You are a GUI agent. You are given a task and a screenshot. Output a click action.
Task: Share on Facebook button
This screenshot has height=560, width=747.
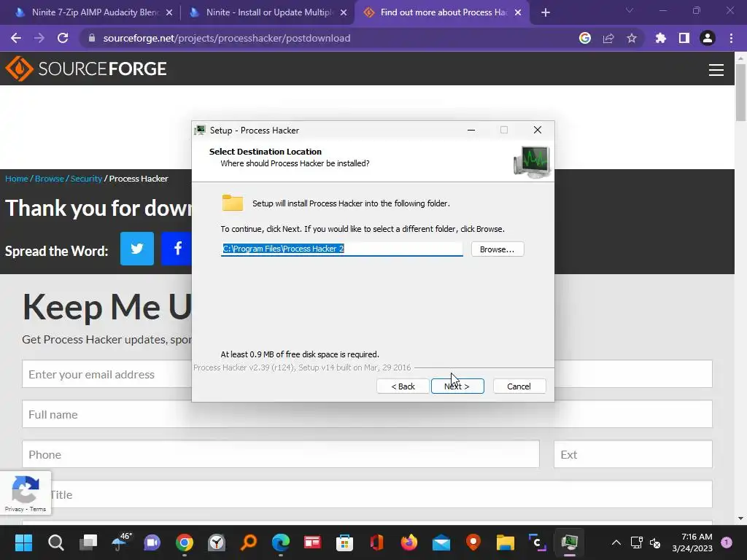pos(177,249)
